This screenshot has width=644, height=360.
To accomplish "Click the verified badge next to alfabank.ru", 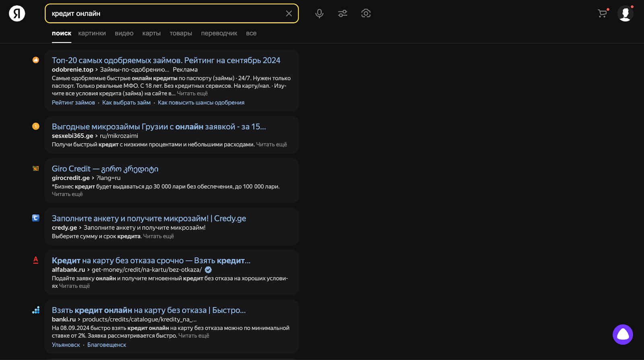I will 208,270.
